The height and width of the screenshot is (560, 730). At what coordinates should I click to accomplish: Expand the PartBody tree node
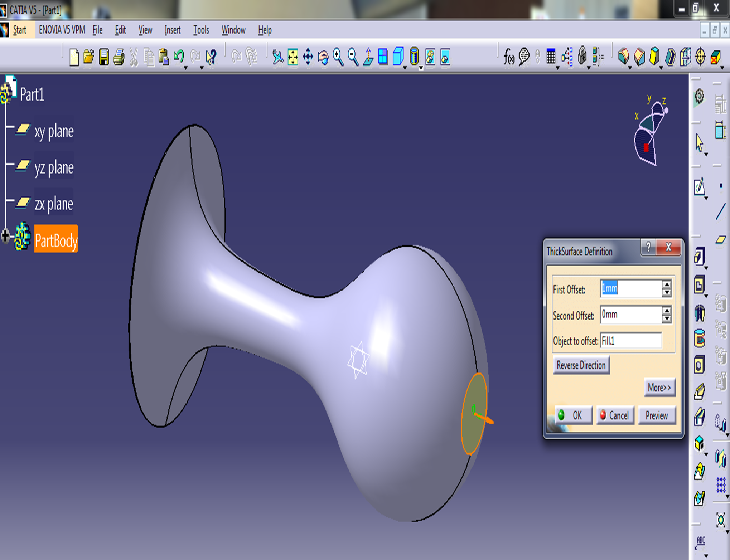point(5,236)
